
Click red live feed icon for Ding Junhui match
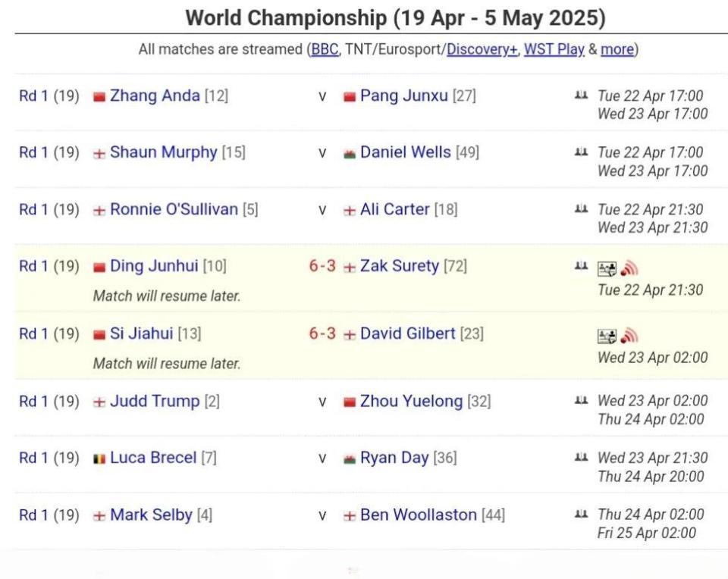629,268
